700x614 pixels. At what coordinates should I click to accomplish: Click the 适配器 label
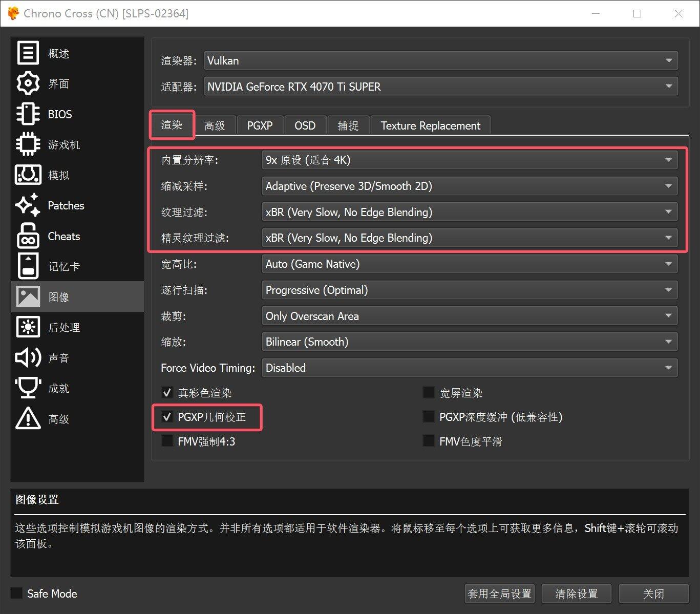point(179,87)
